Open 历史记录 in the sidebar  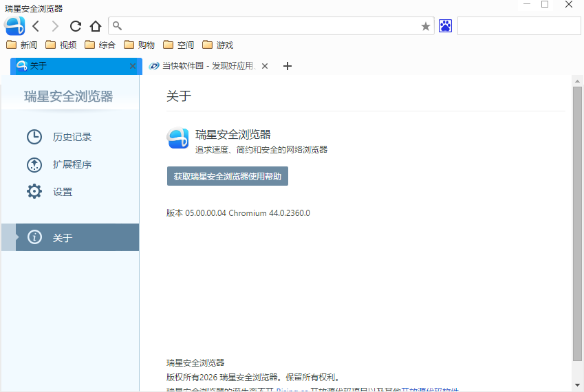click(72, 137)
